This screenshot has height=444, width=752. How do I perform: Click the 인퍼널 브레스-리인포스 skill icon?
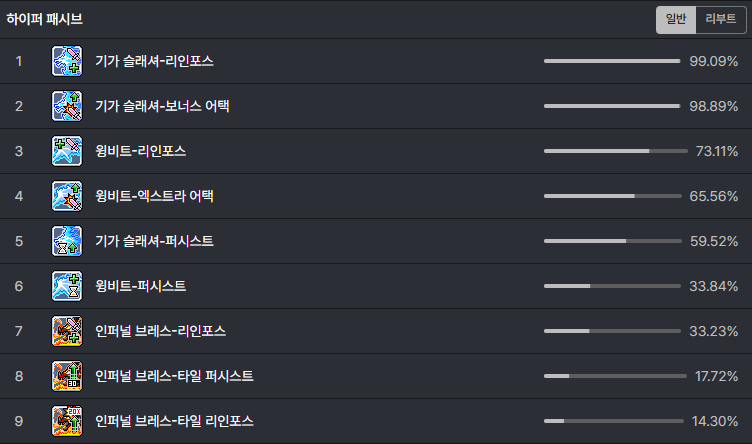(67, 331)
